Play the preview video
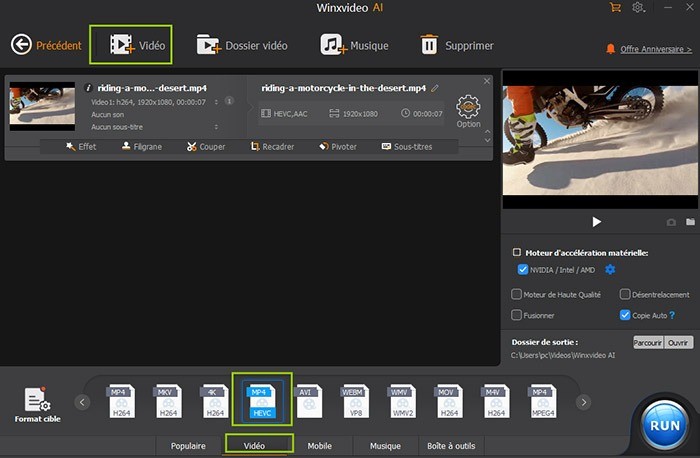Image resolution: width=700 pixels, height=458 pixels. 596,222
